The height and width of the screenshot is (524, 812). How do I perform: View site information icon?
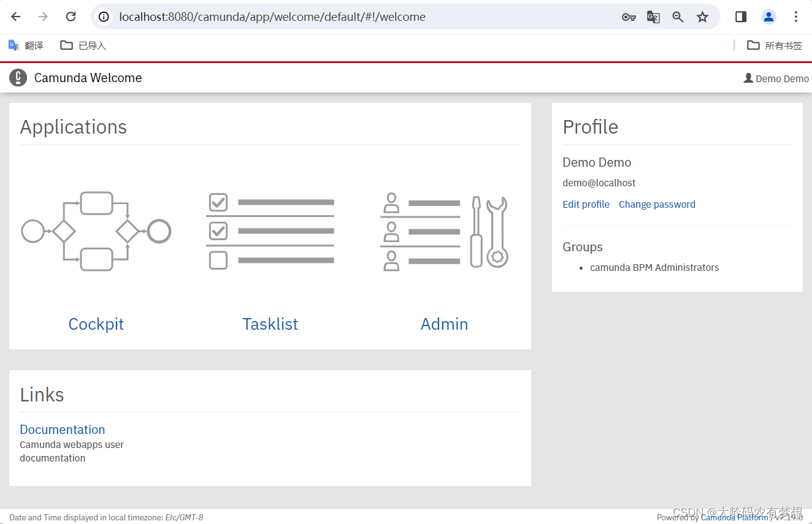104,17
